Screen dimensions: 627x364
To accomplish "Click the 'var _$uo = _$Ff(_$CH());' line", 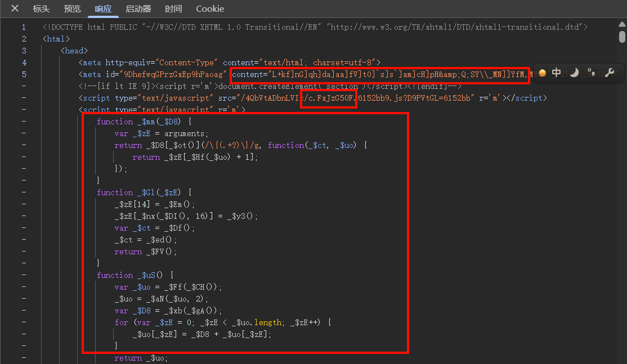I will pyautogui.click(x=168, y=287).
